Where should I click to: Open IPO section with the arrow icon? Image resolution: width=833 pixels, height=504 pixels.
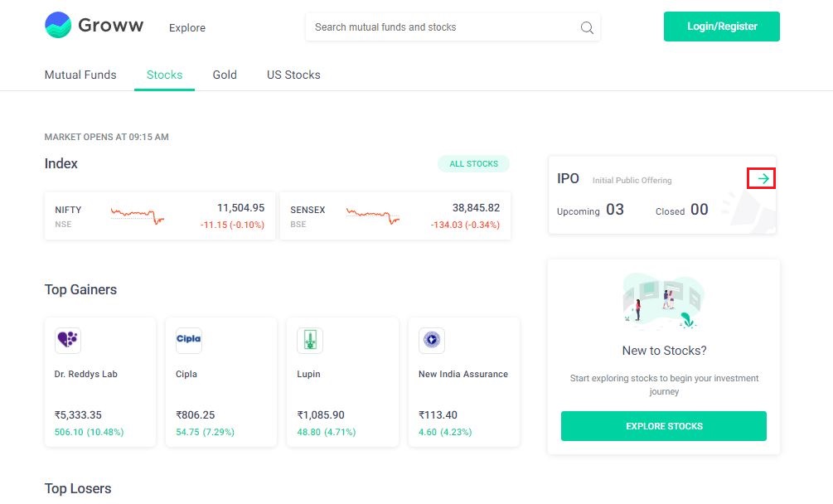click(x=763, y=178)
